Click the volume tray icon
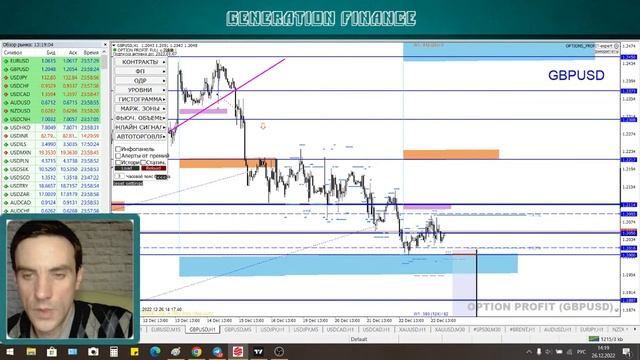This screenshot has width=640, height=360. pos(549,352)
